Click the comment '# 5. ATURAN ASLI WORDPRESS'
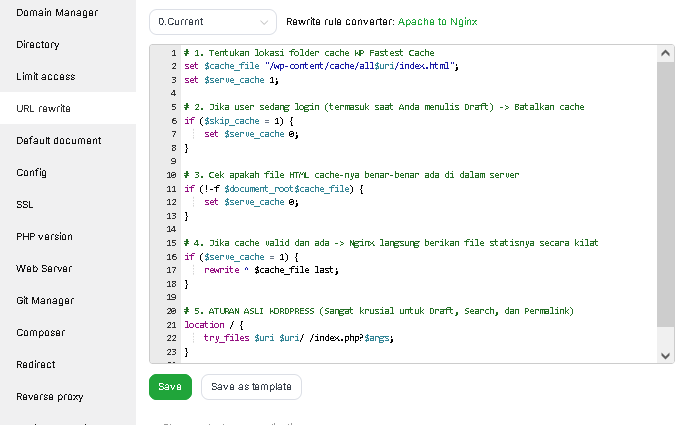 click(378, 311)
